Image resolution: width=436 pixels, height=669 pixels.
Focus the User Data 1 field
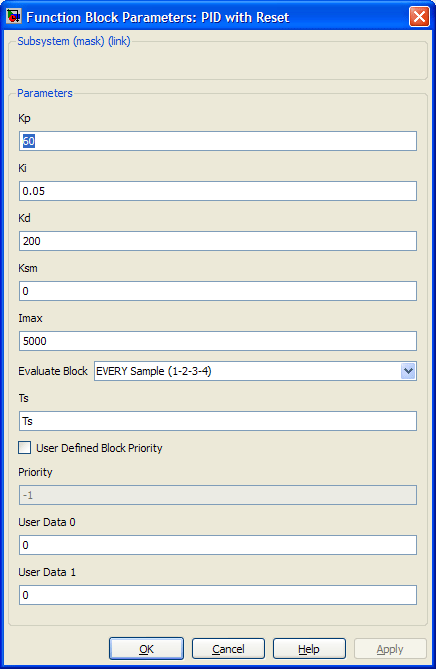tap(218, 595)
